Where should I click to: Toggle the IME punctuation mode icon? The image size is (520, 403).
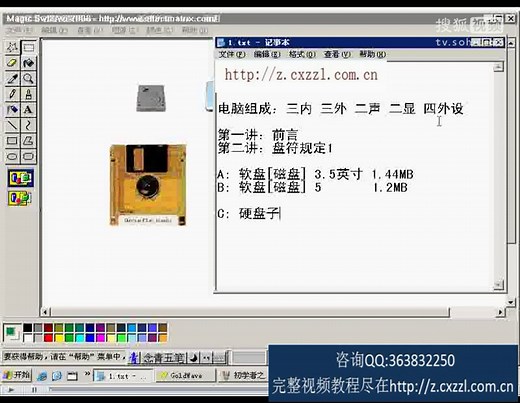[x=206, y=358]
